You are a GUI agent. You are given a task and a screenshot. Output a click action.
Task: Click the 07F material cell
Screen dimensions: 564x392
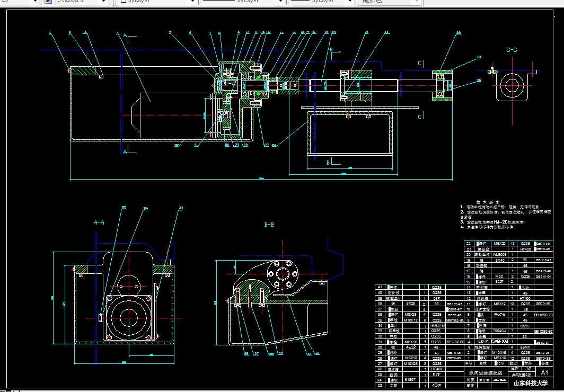coord(436,375)
